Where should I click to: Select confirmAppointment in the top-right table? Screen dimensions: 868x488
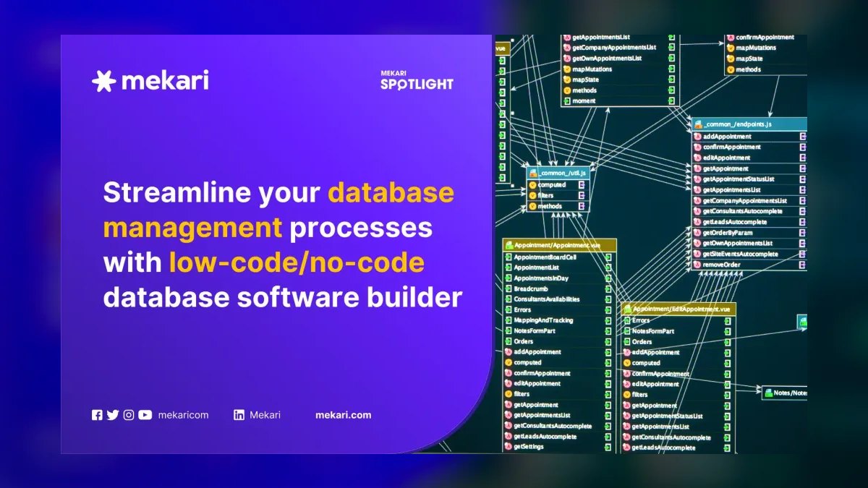click(x=765, y=37)
